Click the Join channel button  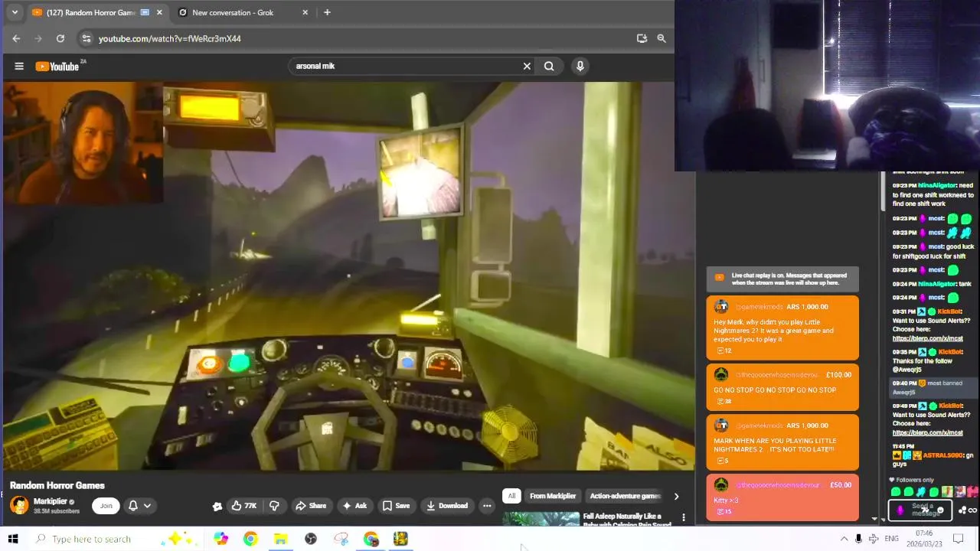point(106,506)
